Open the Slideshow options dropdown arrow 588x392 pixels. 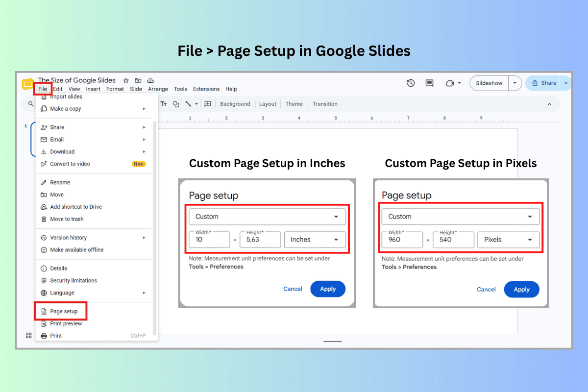[514, 83]
